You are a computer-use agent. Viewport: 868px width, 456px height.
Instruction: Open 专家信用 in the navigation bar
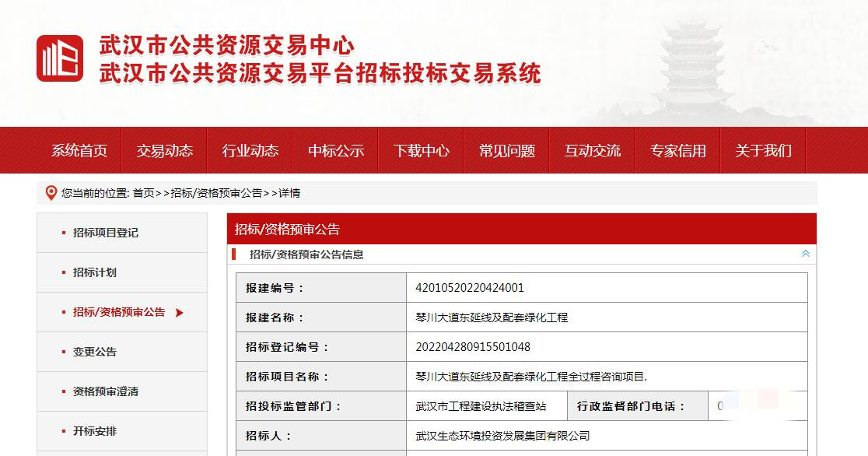pyautogui.click(x=677, y=151)
